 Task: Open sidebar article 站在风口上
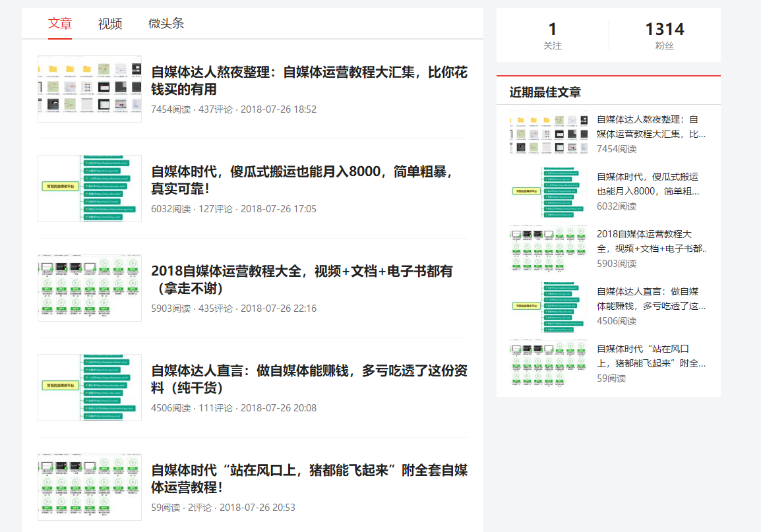coord(651,356)
